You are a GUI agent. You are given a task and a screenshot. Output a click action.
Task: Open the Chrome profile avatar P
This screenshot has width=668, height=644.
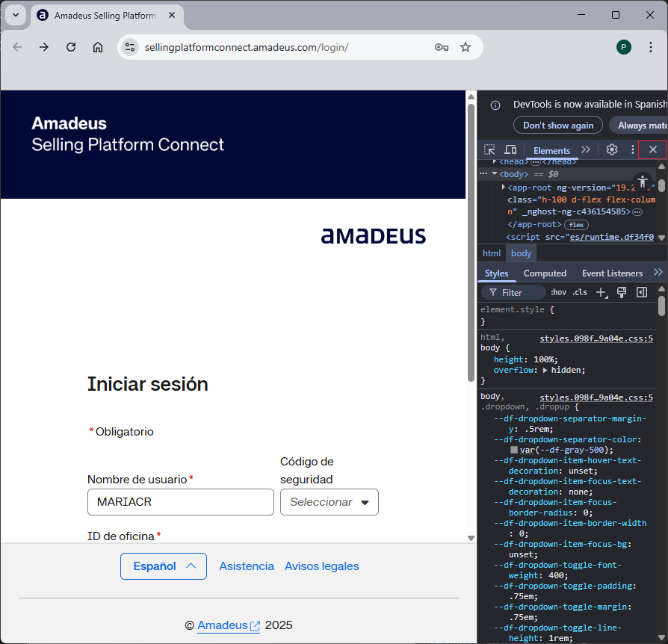[x=624, y=47]
